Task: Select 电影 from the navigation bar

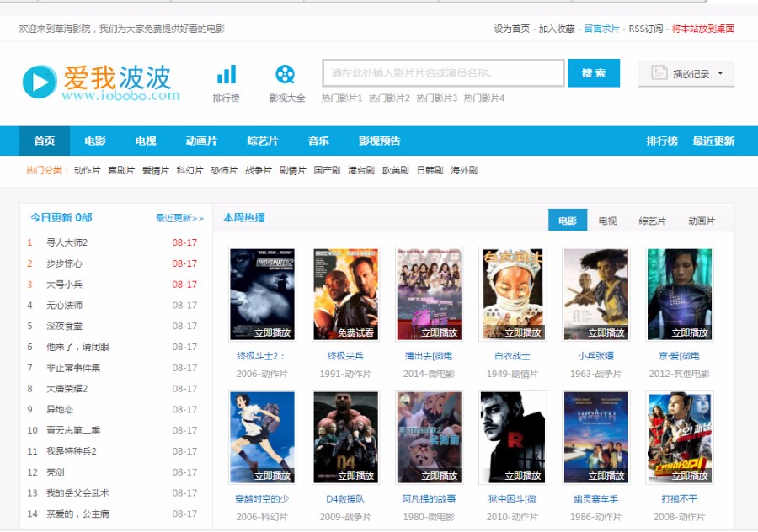Action: [94, 141]
